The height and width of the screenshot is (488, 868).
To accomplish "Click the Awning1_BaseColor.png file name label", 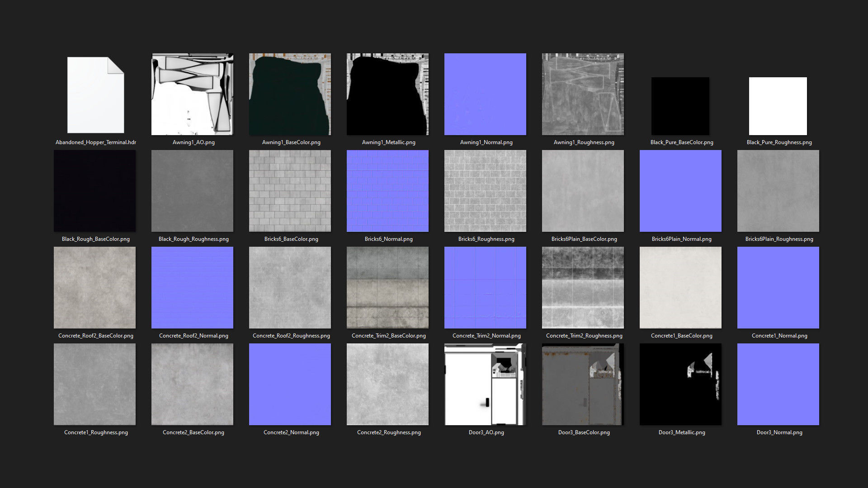I will click(x=291, y=142).
